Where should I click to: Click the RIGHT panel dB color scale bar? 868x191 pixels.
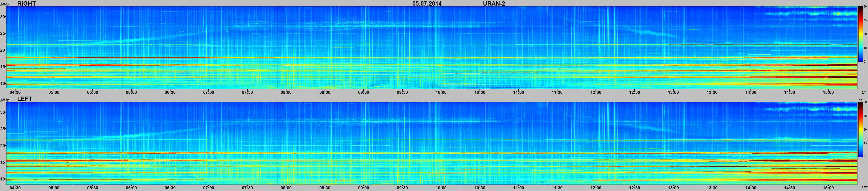click(860, 34)
